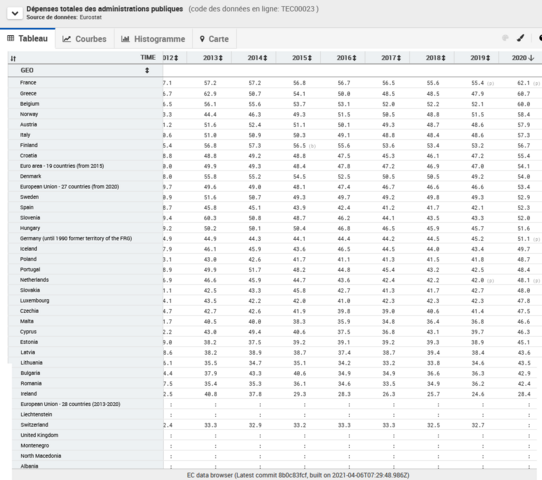Select the Iceland row label
The height and width of the screenshot is (480, 542).
coord(28,249)
